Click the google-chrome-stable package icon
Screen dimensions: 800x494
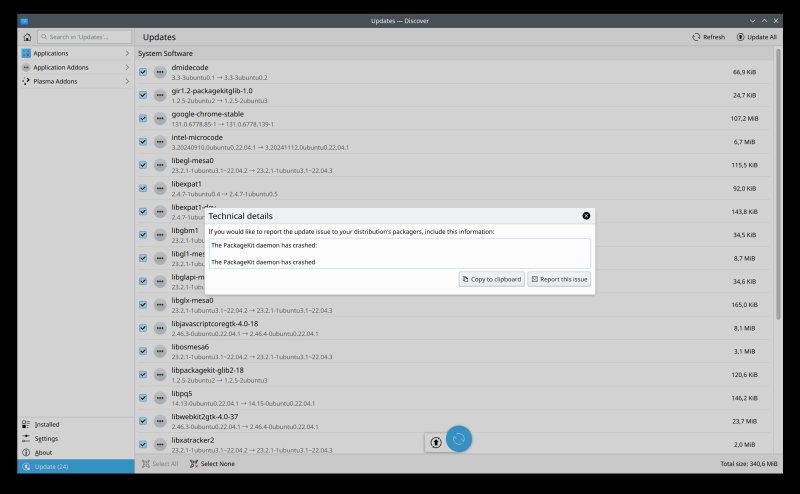coord(160,118)
